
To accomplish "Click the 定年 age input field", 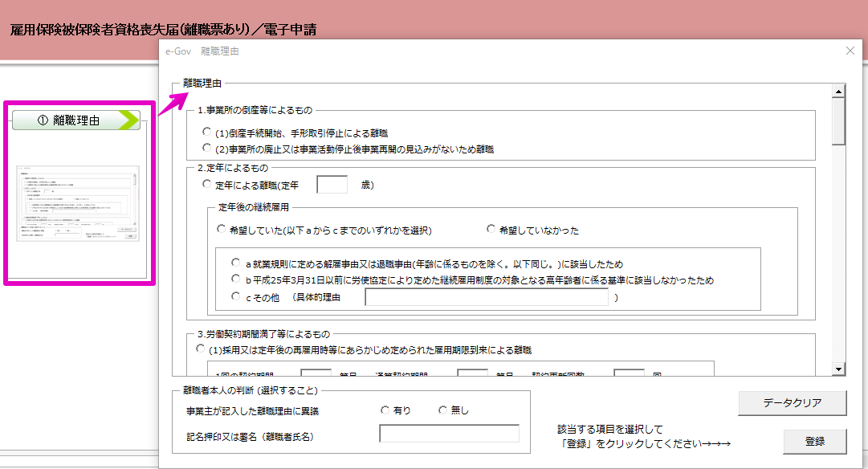I will 332,186.
